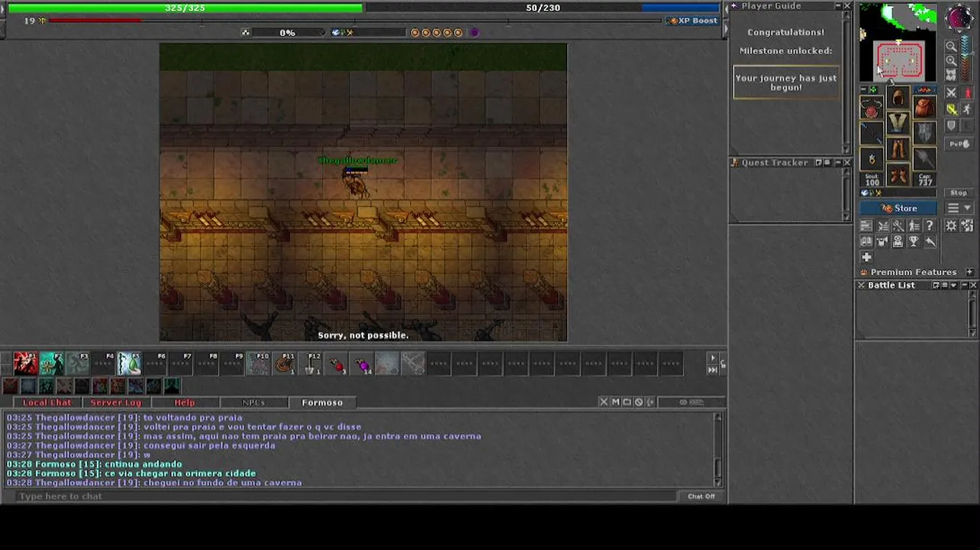Click the left-hand weapon slot
This screenshot has height=550, width=980.
(x=872, y=132)
